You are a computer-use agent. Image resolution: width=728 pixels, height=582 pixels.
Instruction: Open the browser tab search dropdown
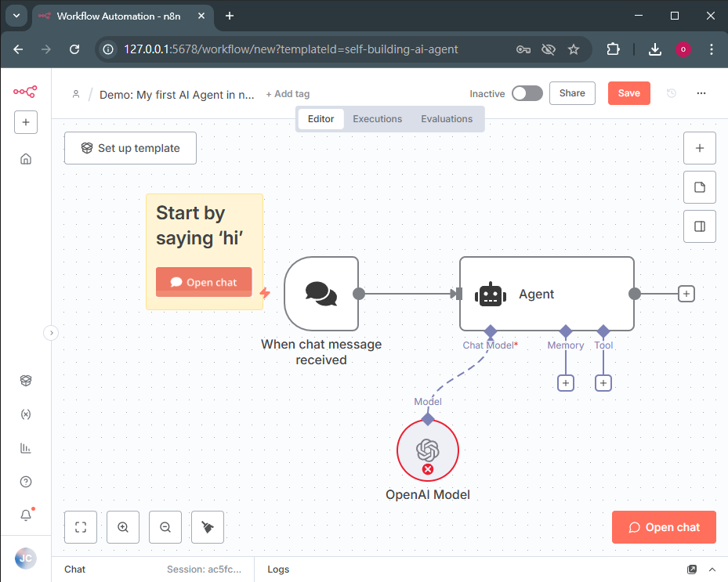(x=16, y=16)
